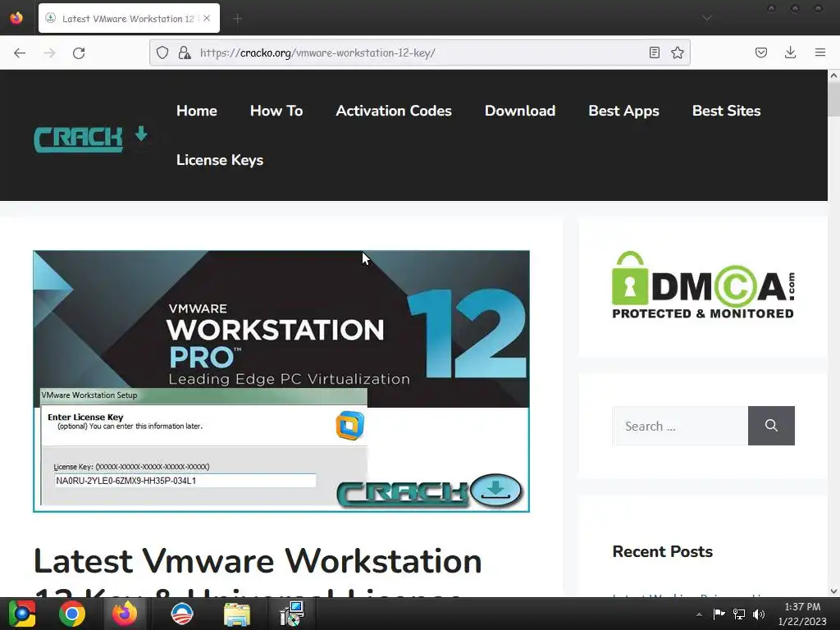Open the blue striped circle taskbar app
This screenshot has width=840, height=630.
182,614
